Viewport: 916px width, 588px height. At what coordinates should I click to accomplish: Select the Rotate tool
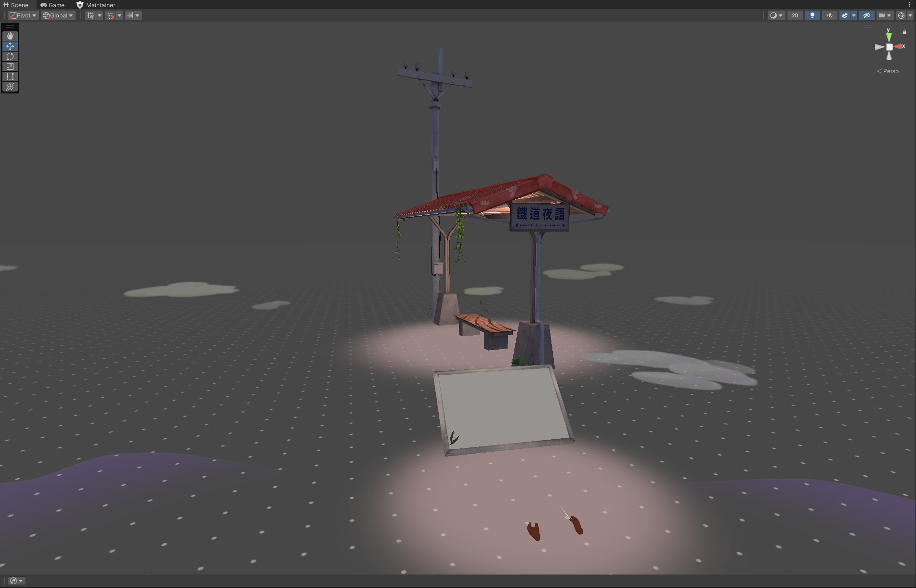[10, 56]
